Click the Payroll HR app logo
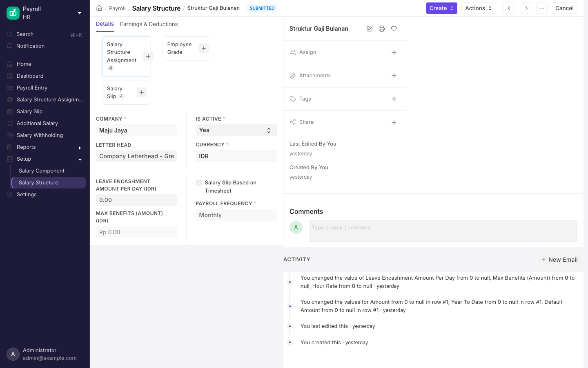Image resolution: width=588 pixels, height=368 pixels. [13, 13]
